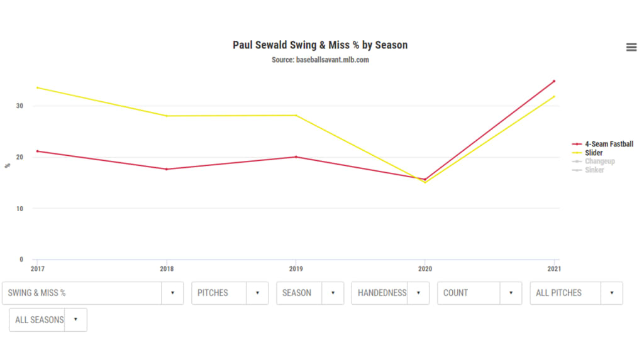Open the chart hamburger menu icon
This screenshot has height=362, width=644.
pyautogui.click(x=631, y=47)
